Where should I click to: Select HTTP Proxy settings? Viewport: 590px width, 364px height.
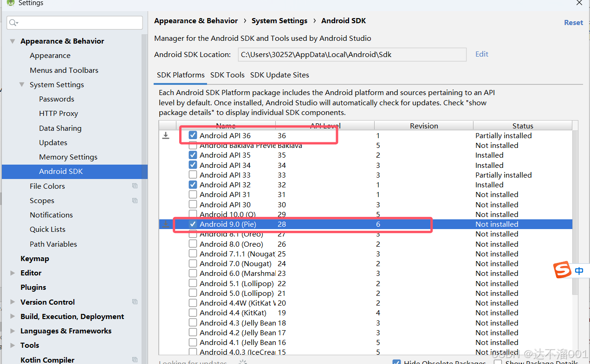(x=58, y=114)
